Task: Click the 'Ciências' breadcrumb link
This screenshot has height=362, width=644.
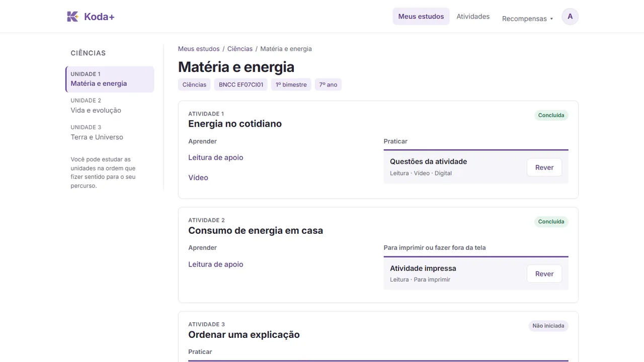Action: pos(240,49)
